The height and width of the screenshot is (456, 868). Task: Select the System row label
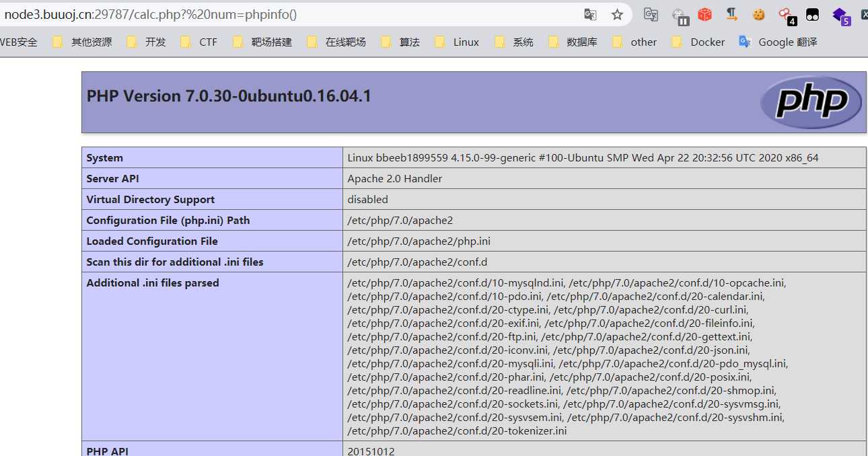tap(104, 158)
